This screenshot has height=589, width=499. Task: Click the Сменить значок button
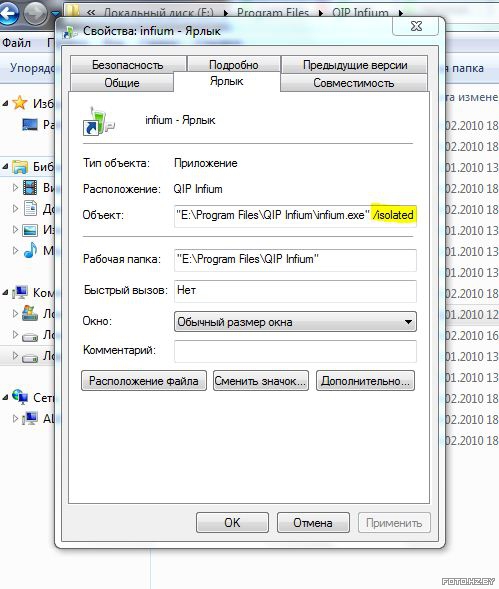pyautogui.click(x=261, y=381)
